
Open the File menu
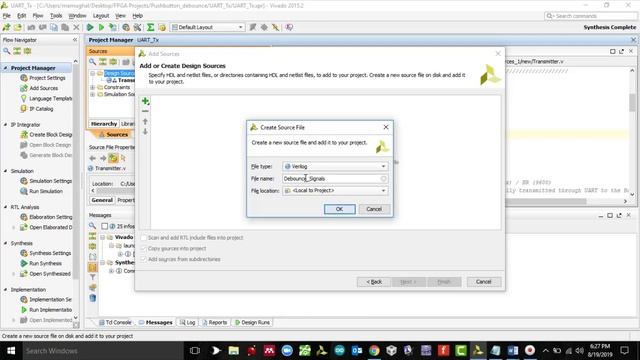(x=7, y=16)
